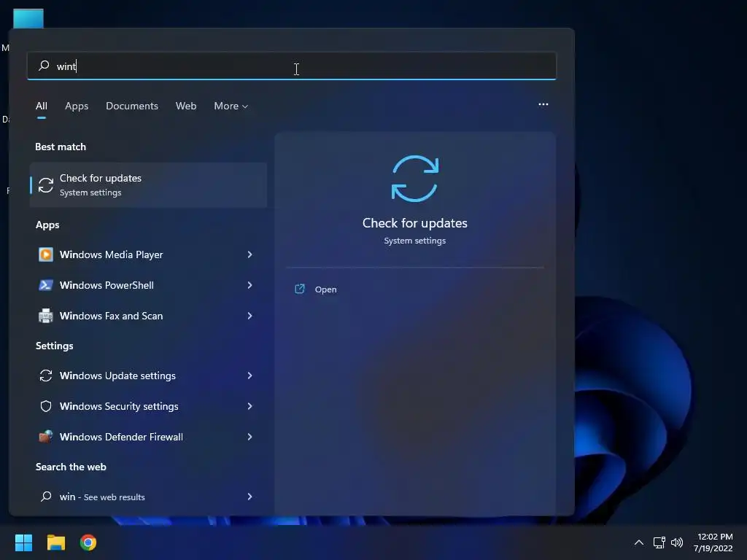Screen dimensions: 747x560
Task: Click the large Check for updates preview icon
Action: [414, 179]
